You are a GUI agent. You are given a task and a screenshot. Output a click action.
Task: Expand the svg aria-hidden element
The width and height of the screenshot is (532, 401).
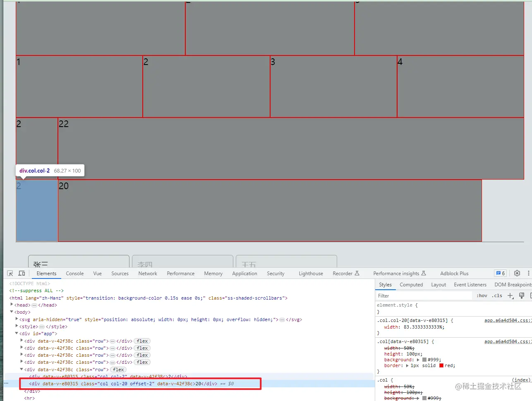17,319
